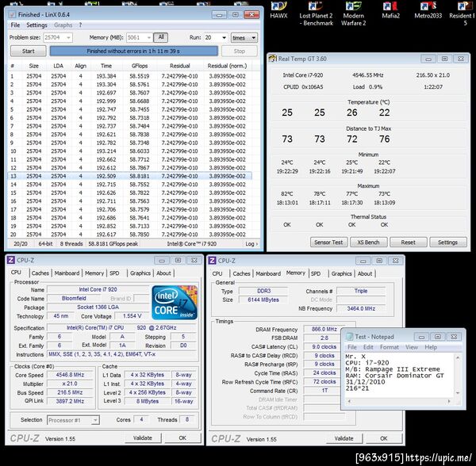Image resolution: width=476 pixels, height=466 pixels.
Task: Open the Log link in LinX status bar
Action: click(x=251, y=244)
